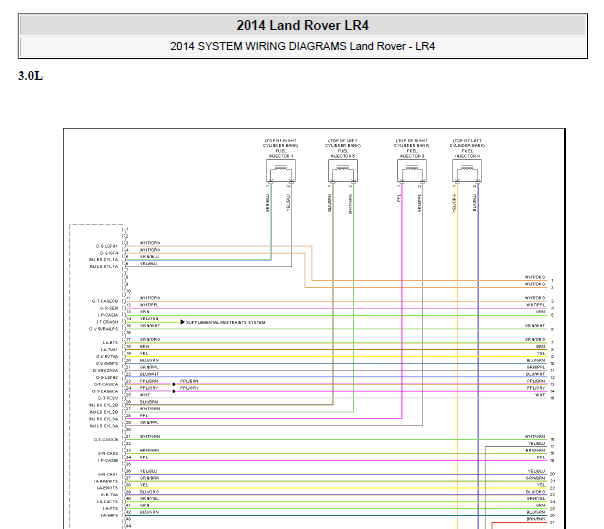604x529 pixels.
Task: Click WHT label at right-side pin 15
Action: pos(540,395)
